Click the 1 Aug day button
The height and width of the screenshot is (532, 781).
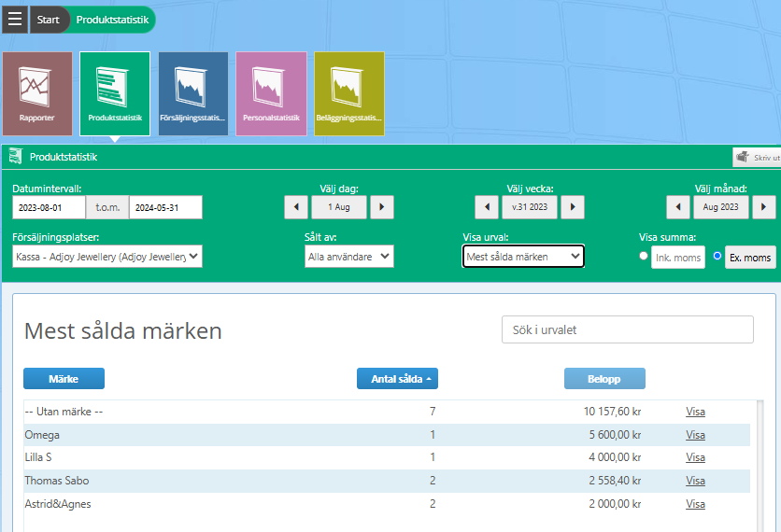click(339, 207)
